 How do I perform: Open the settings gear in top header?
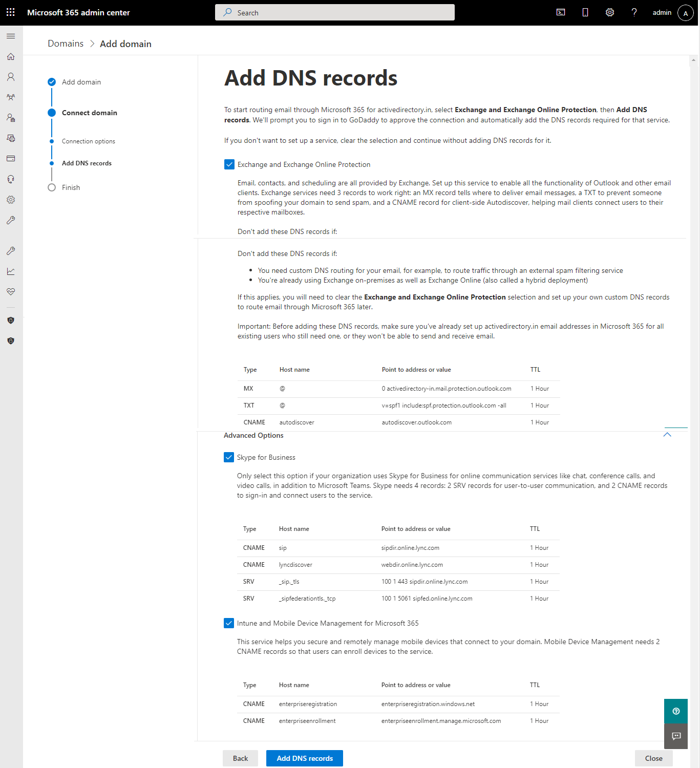pyautogui.click(x=610, y=12)
